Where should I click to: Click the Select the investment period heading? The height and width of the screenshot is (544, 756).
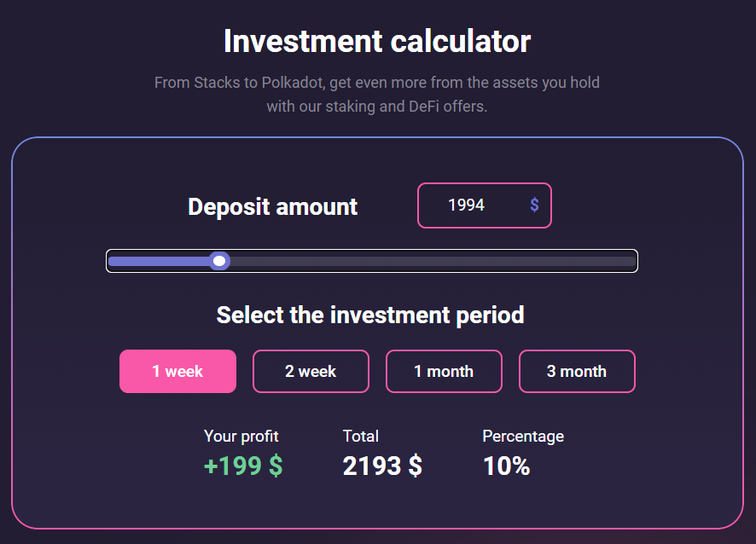click(369, 315)
